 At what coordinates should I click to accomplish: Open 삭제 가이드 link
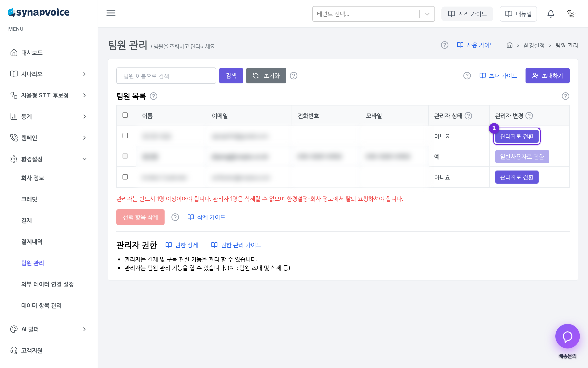tap(206, 217)
